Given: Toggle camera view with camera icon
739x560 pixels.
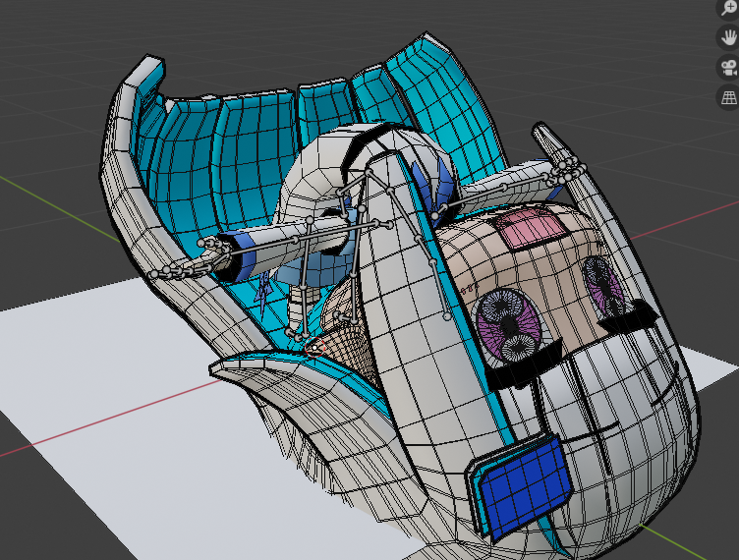Looking at the screenshot, I should (x=728, y=68).
